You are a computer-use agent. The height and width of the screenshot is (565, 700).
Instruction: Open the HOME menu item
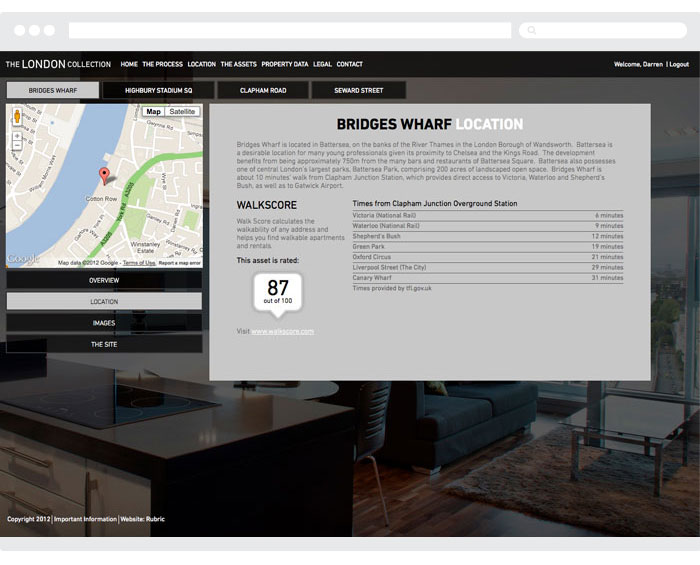click(x=129, y=64)
